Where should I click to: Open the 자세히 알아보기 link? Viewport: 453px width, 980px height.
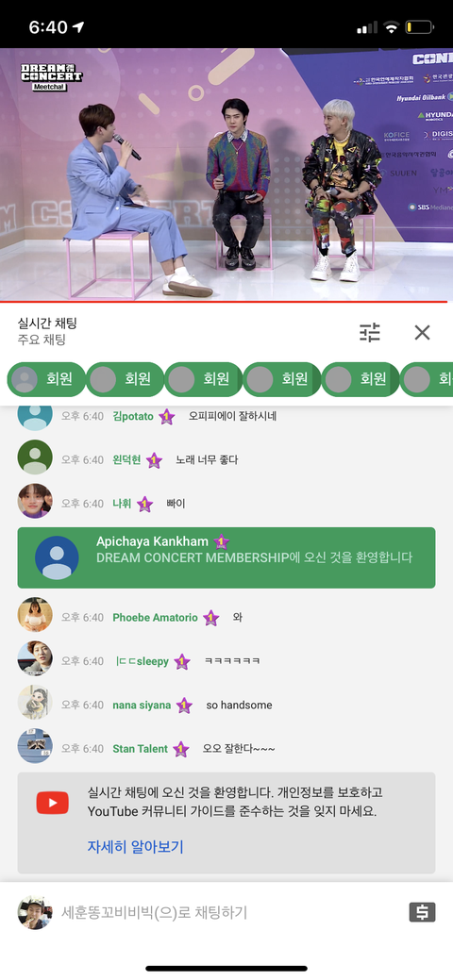(x=135, y=848)
